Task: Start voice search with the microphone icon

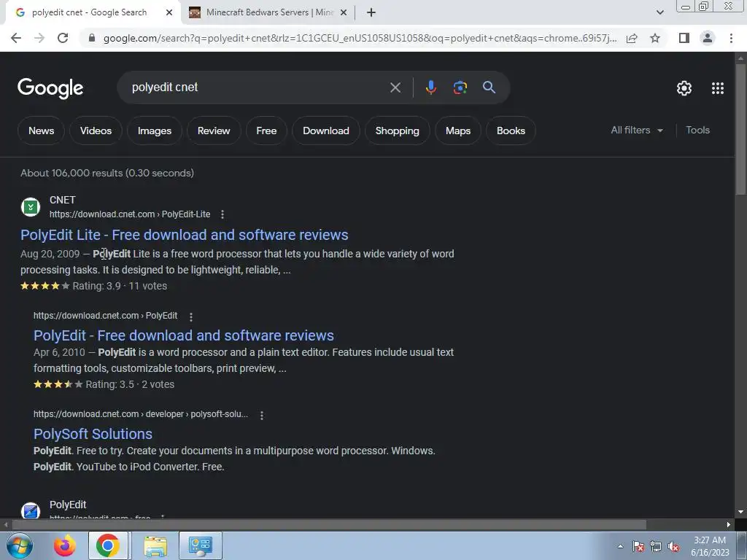Action: [430, 87]
